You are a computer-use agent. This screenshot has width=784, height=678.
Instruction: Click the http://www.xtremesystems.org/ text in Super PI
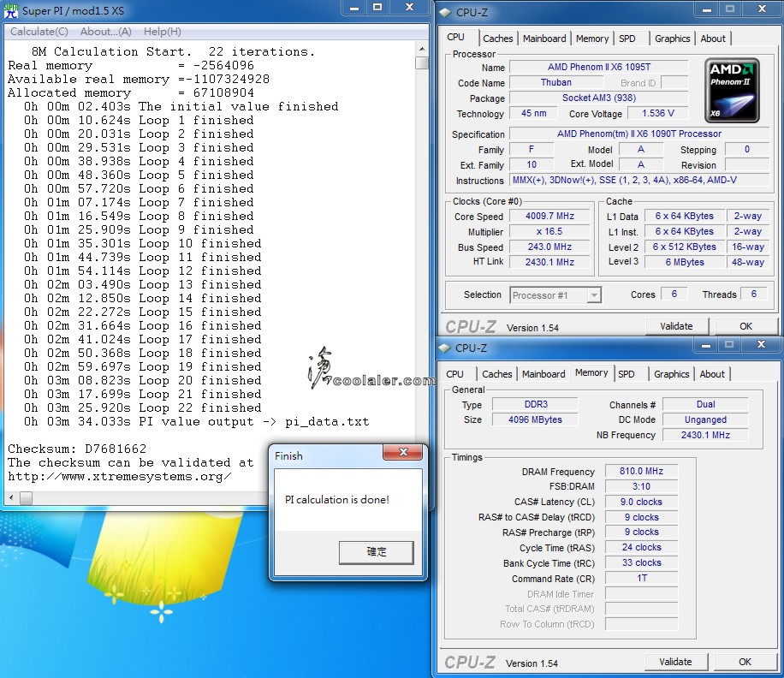(x=120, y=477)
